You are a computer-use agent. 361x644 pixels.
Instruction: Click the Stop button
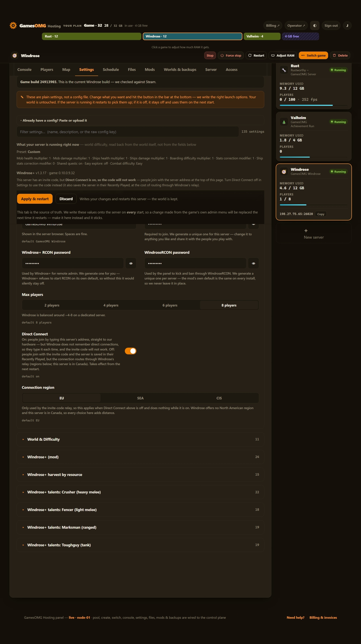(210, 56)
